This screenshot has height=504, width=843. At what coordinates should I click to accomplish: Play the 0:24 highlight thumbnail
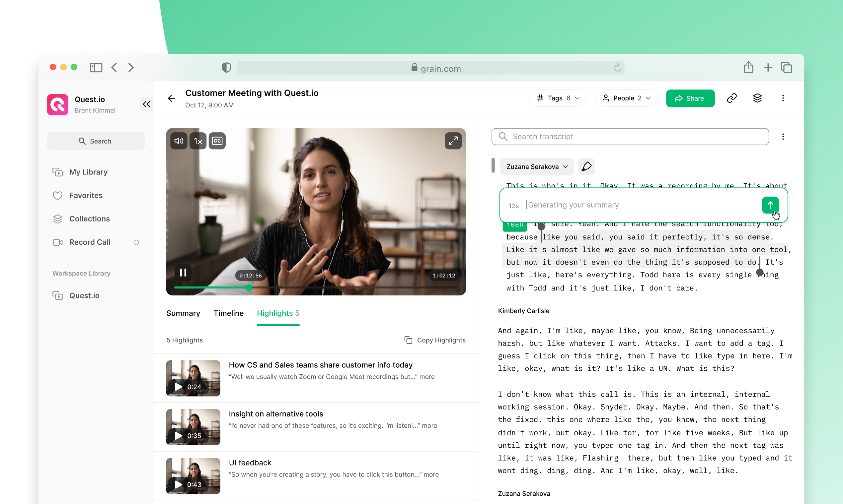pyautogui.click(x=193, y=378)
